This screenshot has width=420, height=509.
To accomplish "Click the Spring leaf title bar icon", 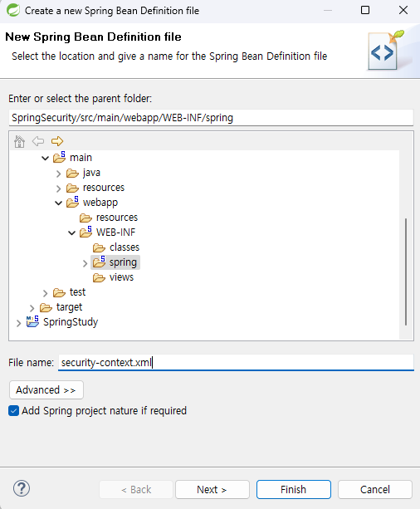I will pos(13,11).
